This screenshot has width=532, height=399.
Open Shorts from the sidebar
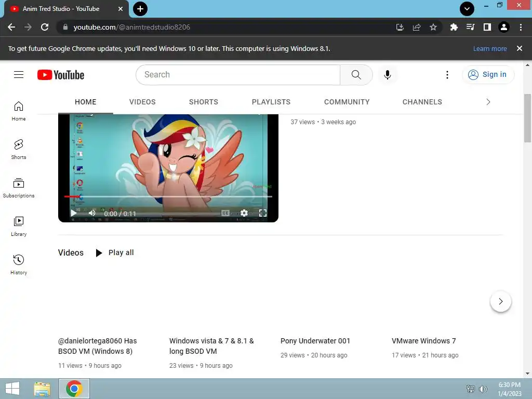tap(19, 149)
